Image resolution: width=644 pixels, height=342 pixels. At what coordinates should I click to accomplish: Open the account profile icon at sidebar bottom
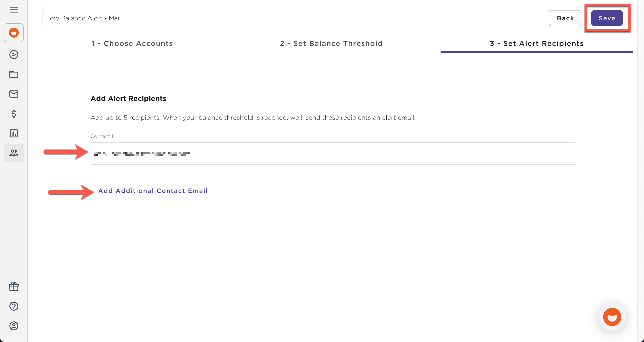[13, 326]
